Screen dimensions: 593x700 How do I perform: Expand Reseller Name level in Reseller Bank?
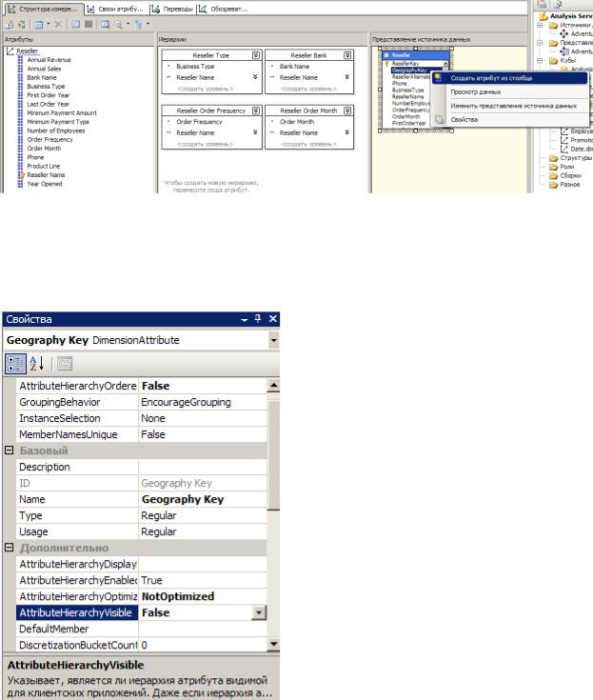[x=346, y=77]
